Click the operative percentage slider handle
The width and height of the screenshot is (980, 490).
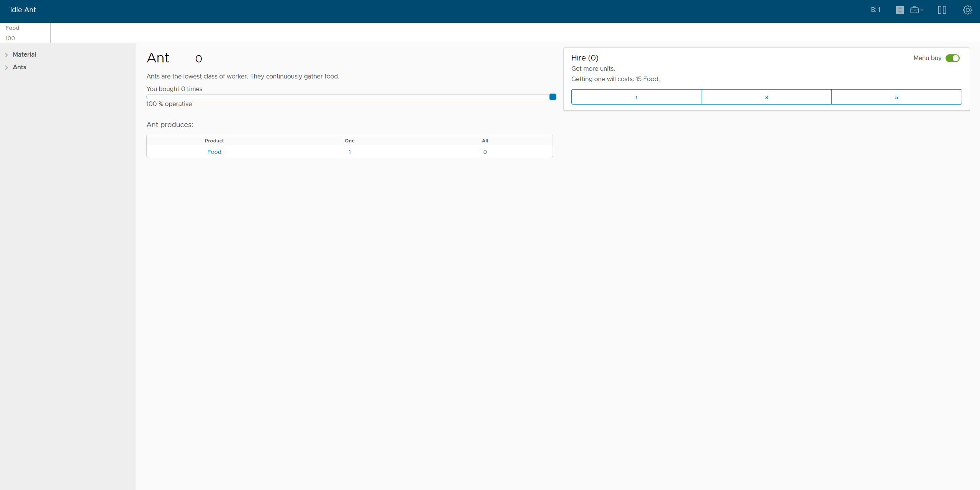[553, 97]
